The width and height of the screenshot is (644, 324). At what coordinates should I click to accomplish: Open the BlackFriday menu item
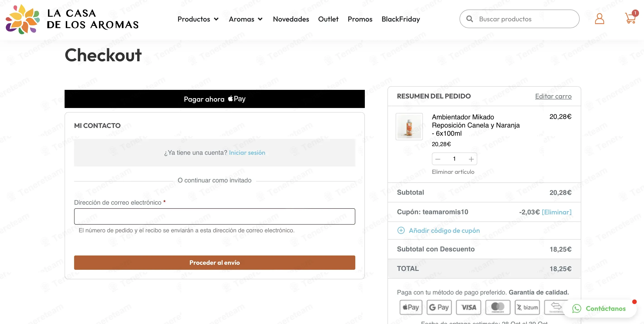pyautogui.click(x=400, y=19)
